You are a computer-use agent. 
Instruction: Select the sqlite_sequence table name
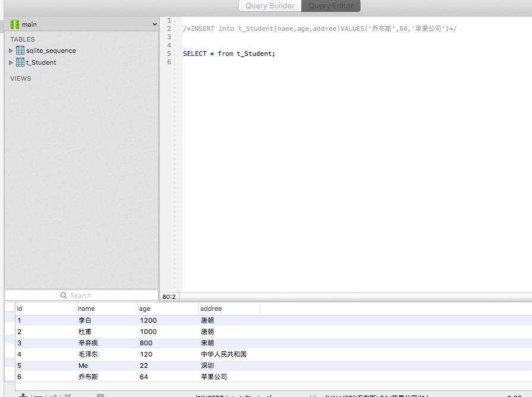pyautogui.click(x=51, y=51)
